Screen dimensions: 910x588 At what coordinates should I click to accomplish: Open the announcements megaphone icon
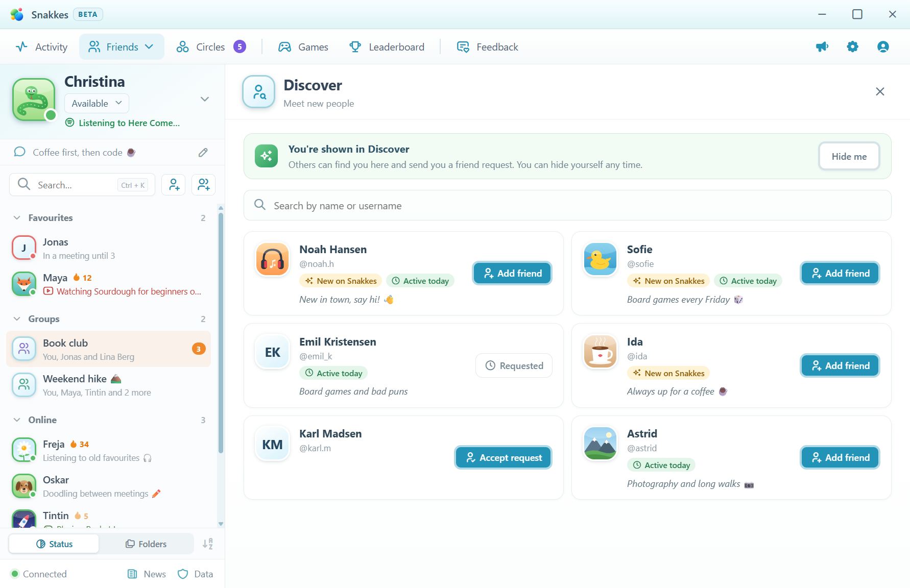point(822,47)
